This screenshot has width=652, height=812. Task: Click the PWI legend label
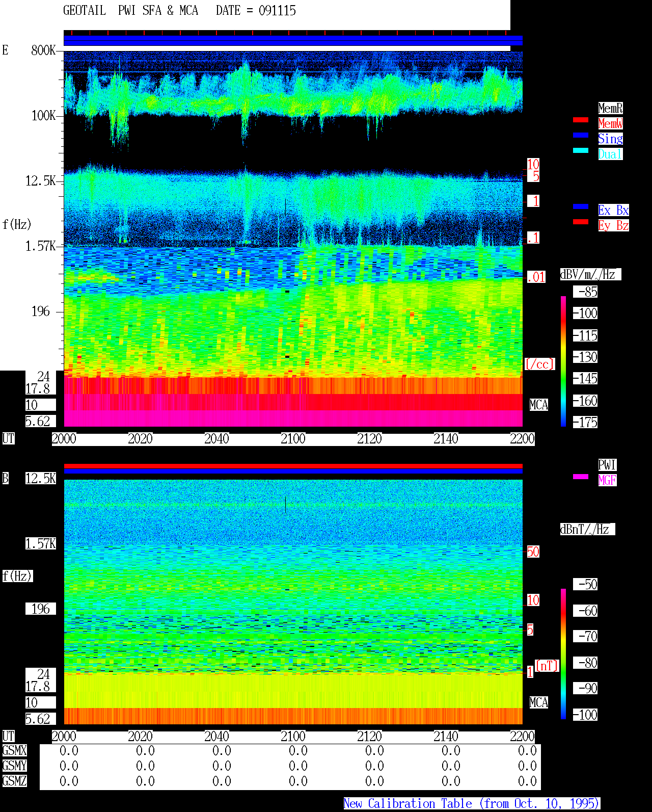click(607, 465)
